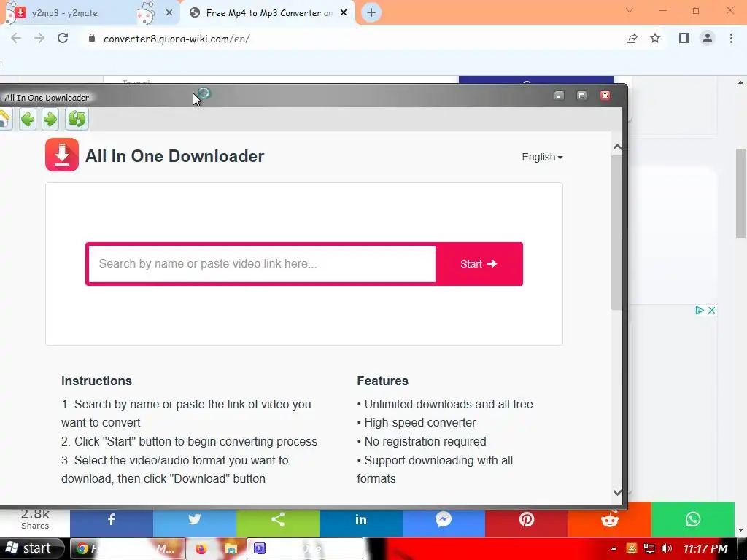Screen dimensions: 747x560
Task: Open Firefox from the taskbar
Action: (x=201, y=548)
